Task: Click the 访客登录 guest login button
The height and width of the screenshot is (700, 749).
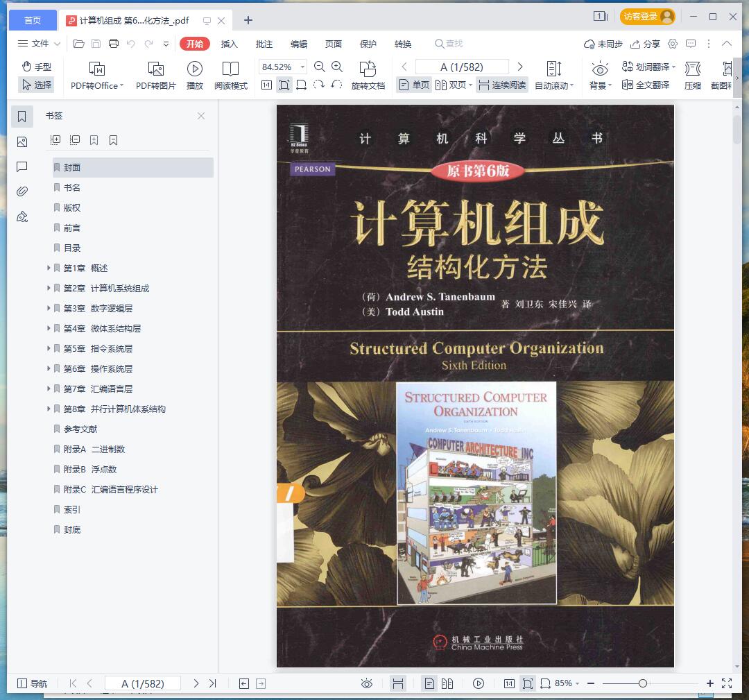Action: pos(648,17)
